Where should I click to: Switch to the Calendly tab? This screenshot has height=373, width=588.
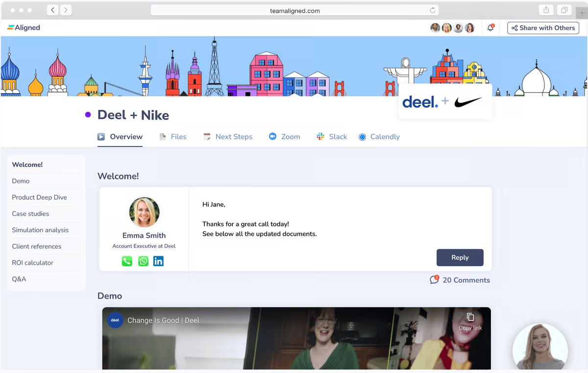pyautogui.click(x=379, y=137)
